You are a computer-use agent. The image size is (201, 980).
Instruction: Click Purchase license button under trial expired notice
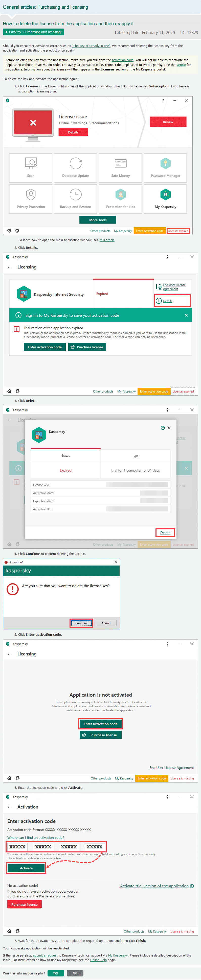[87, 347]
